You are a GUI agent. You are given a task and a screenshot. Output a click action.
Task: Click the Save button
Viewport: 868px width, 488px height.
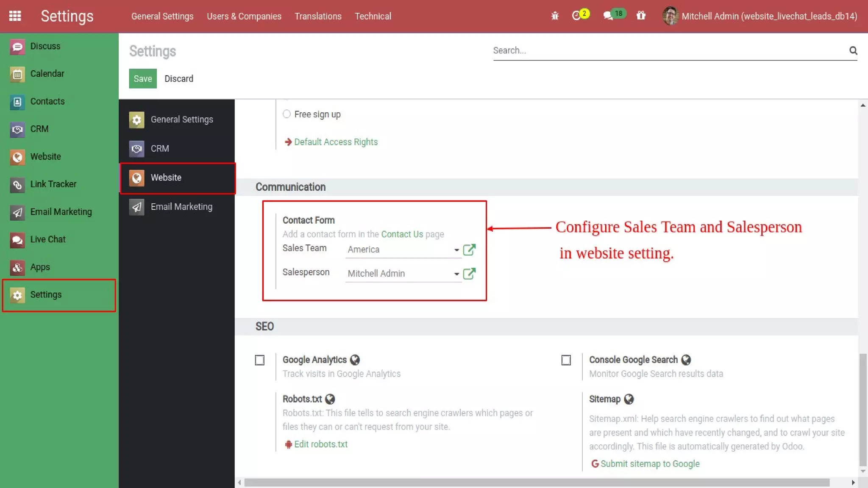click(x=143, y=79)
